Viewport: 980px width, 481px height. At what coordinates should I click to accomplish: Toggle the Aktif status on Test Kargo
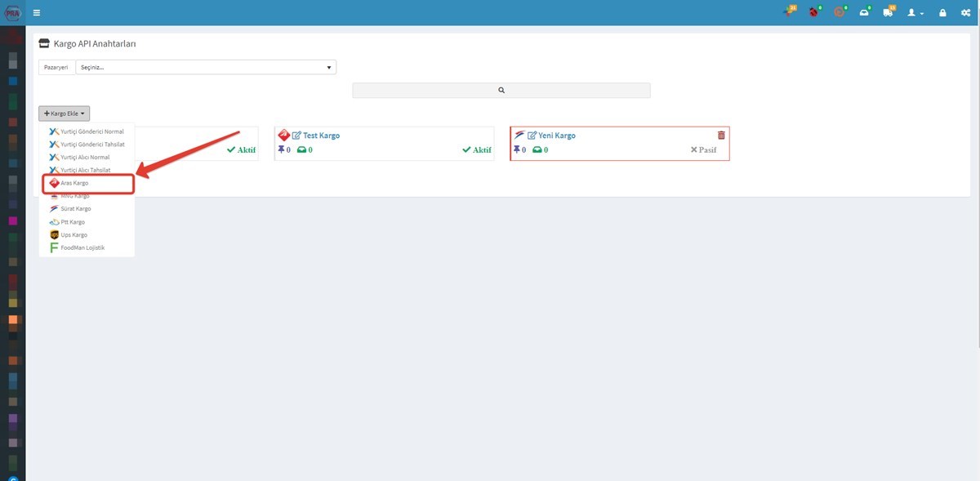[476, 150]
